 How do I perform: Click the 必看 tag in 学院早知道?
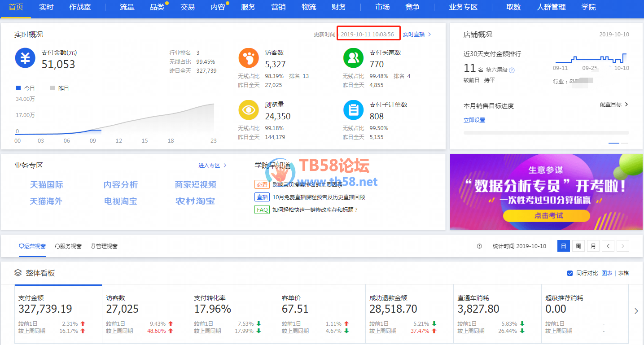(262, 184)
